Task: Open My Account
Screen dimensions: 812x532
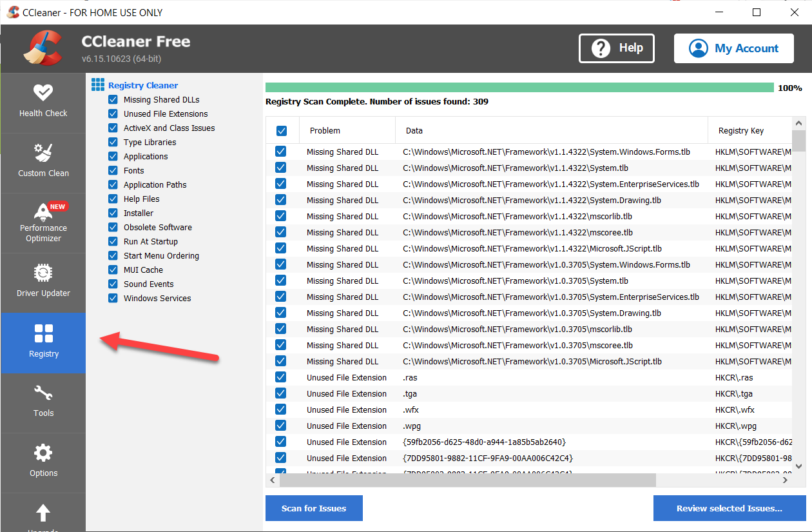Action: click(x=733, y=48)
